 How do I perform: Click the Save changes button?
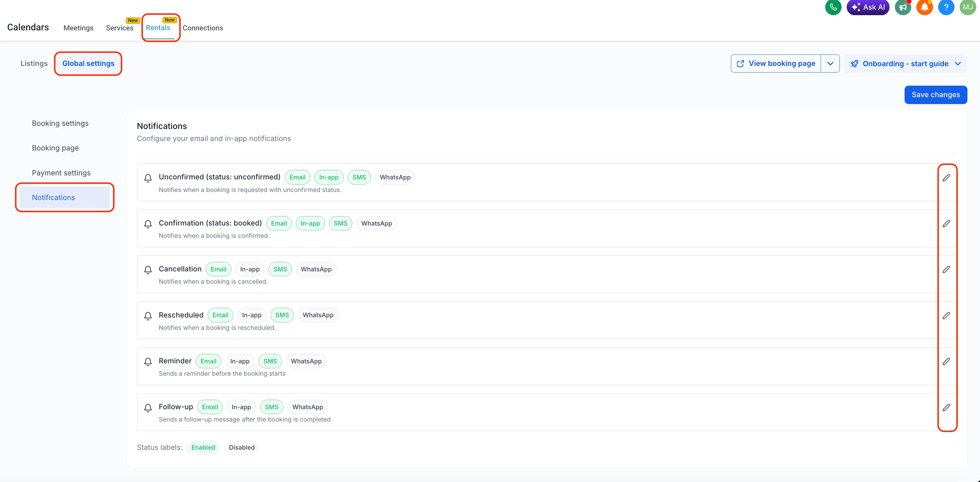pyautogui.click(x=936, y=95)
